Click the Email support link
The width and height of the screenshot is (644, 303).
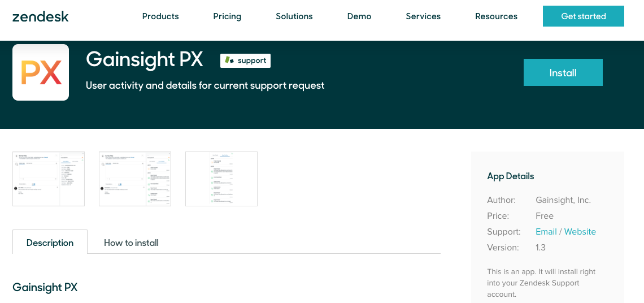coord(546,231)
